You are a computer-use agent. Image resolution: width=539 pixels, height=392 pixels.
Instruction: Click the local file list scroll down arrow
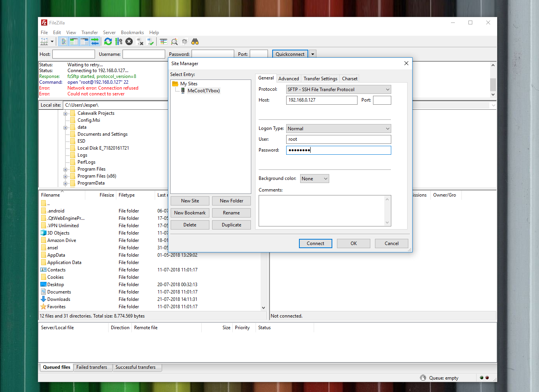[x=264, y=307]
